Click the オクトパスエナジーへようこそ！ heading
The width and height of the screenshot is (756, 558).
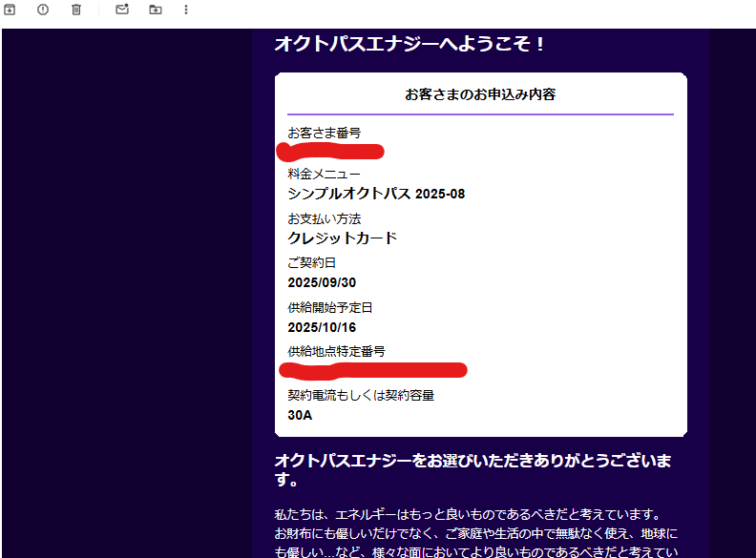[409, 44]
